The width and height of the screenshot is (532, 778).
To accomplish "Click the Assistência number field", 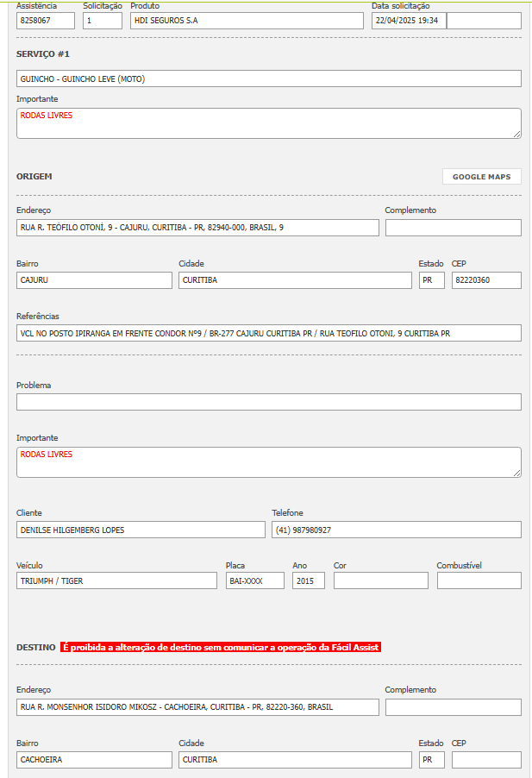I will (x=46, y=21).
